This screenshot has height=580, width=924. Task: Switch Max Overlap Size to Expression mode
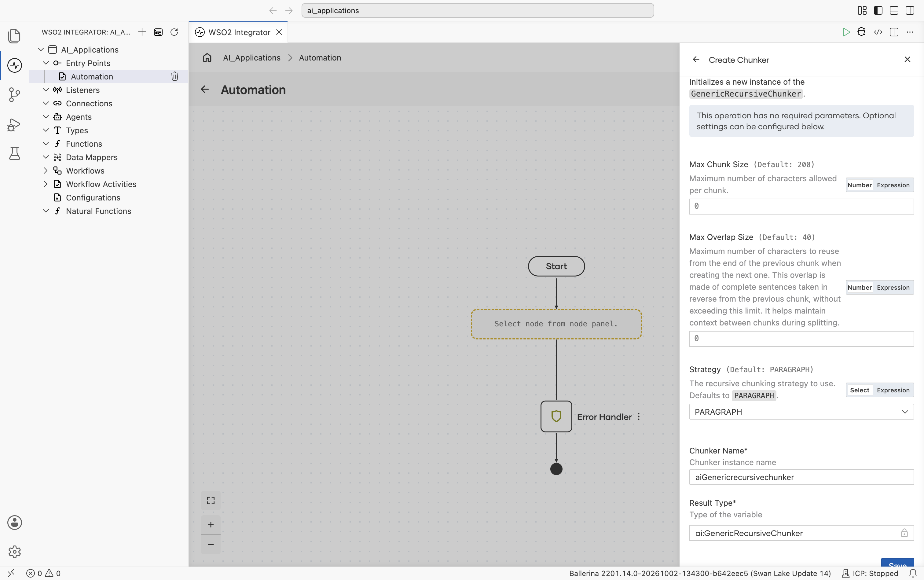[x=893, y=288]
